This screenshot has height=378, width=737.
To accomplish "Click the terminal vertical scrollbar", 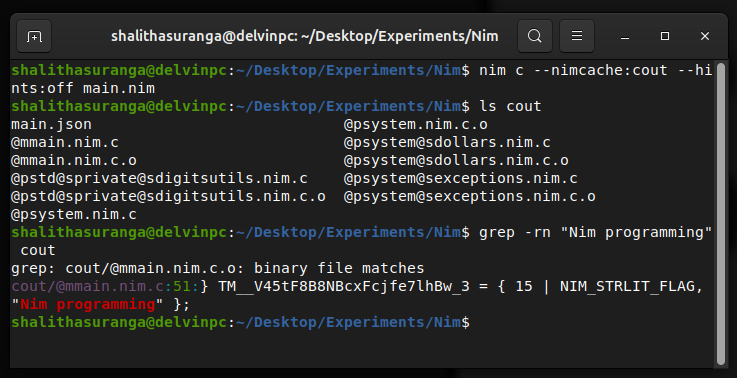I will [721, 213].
